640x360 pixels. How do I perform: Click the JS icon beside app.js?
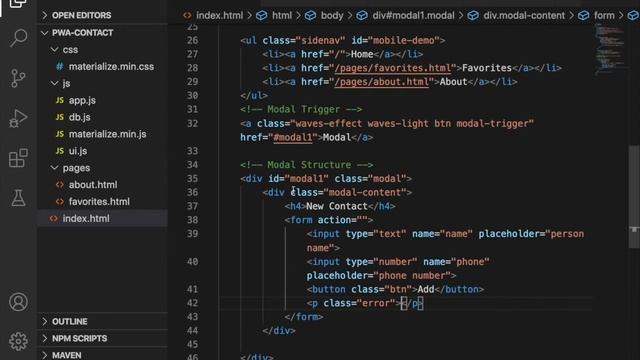(x=60, y=100)
